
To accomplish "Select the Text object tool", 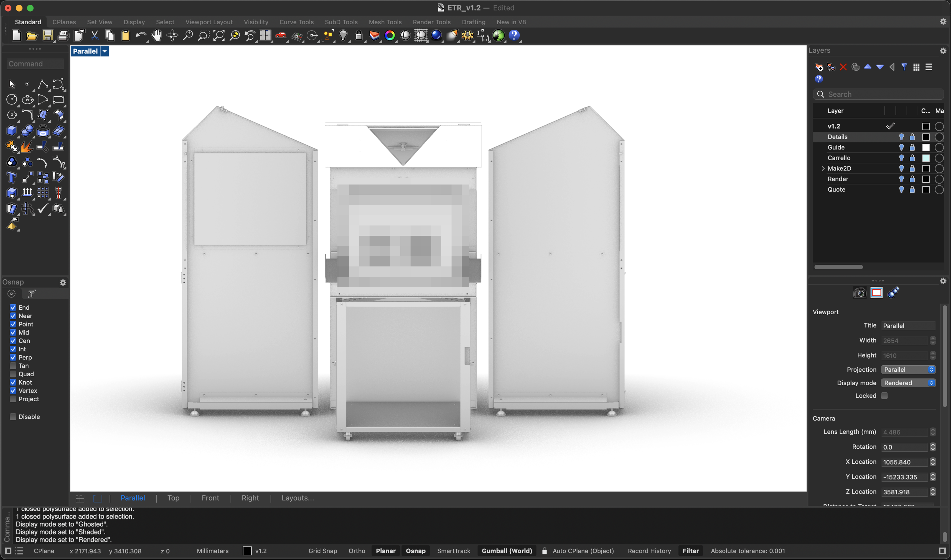I will coord(11,177).
